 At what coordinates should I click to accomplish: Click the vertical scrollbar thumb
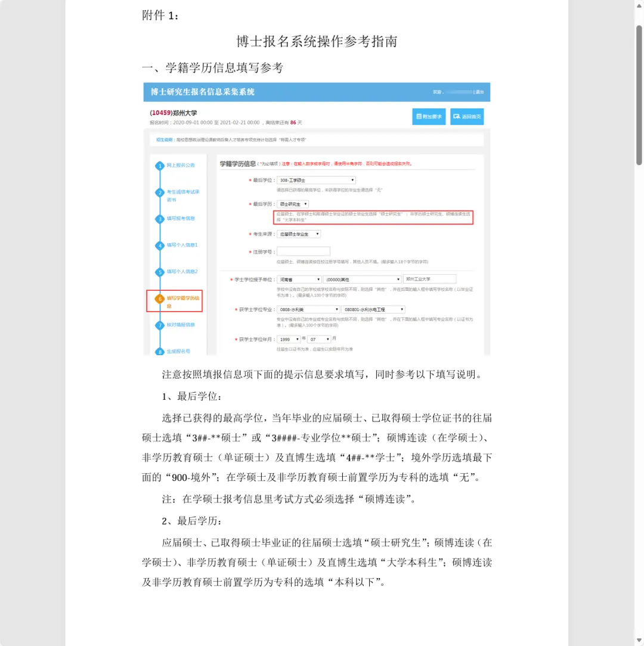[x=639, y=95]
